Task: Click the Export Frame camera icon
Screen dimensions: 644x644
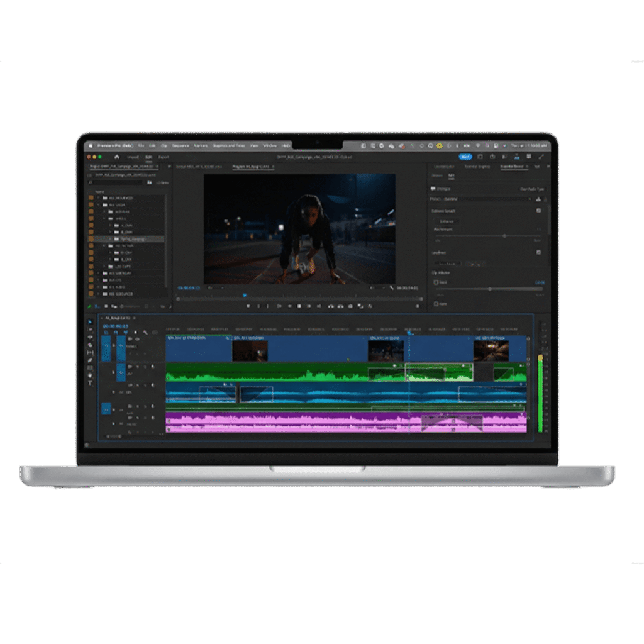Action: click(350, 306)
